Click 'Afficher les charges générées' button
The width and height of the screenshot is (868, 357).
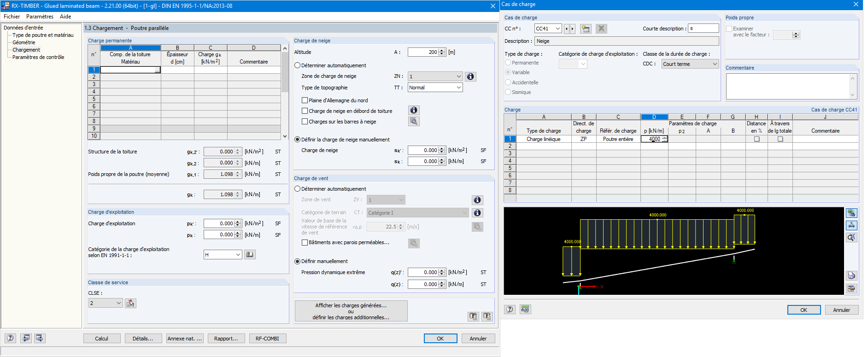click(351, 311)
